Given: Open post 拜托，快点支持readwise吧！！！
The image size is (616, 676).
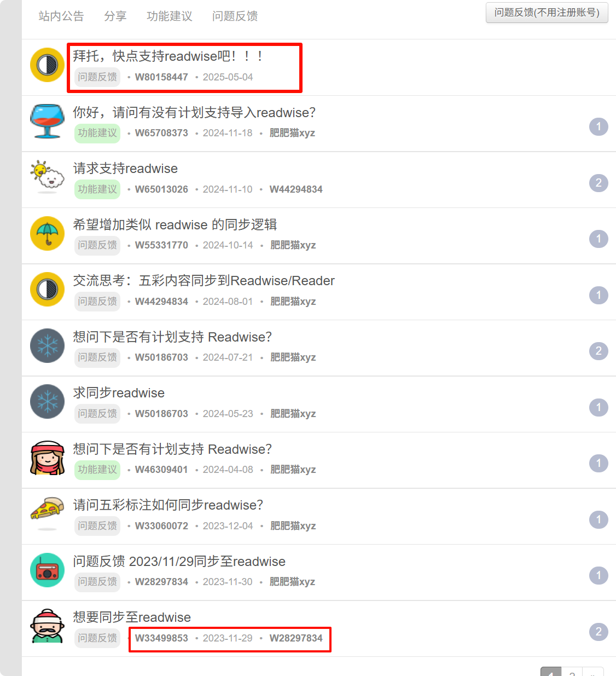Looking at the screenshot, I should coord(168,56).
